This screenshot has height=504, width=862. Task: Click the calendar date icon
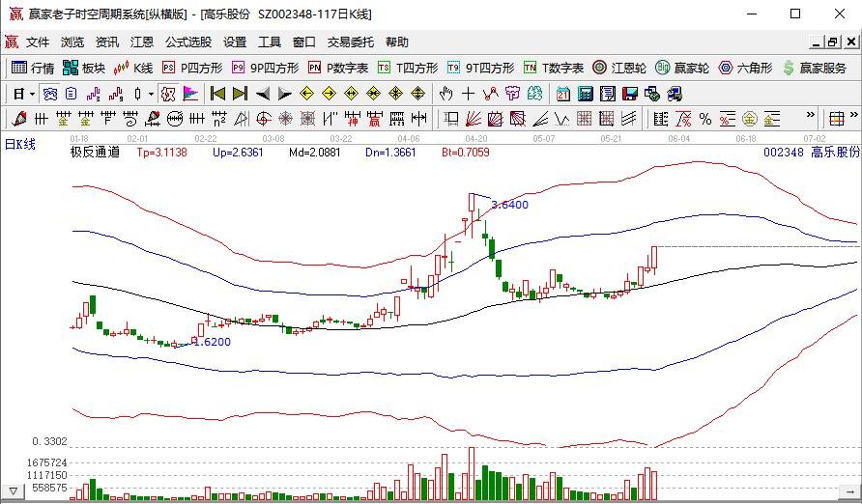pyautogui.click(x=562, y=94)
